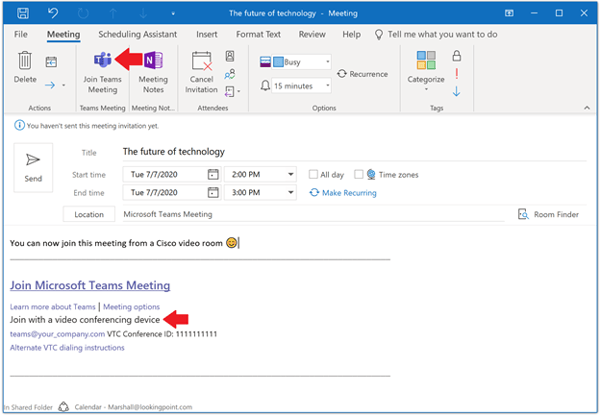Open the Review ribbon tab

[312, 34]
